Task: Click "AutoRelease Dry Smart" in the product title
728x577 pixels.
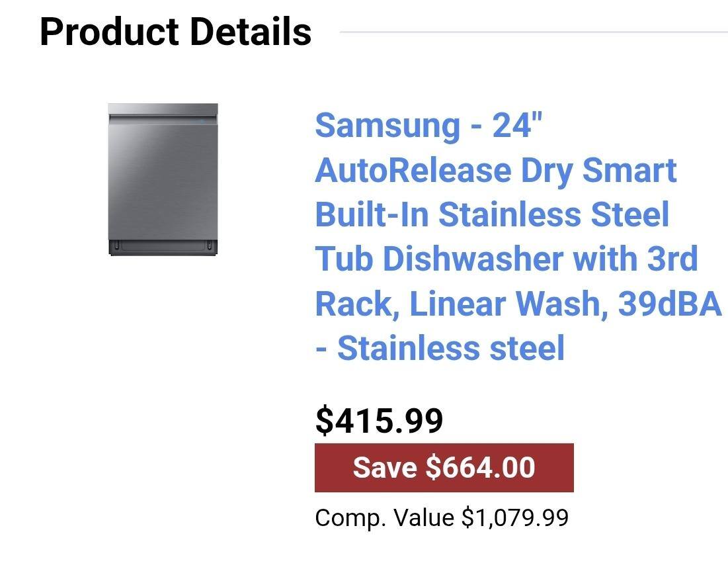Action: (x=495, y=170)
